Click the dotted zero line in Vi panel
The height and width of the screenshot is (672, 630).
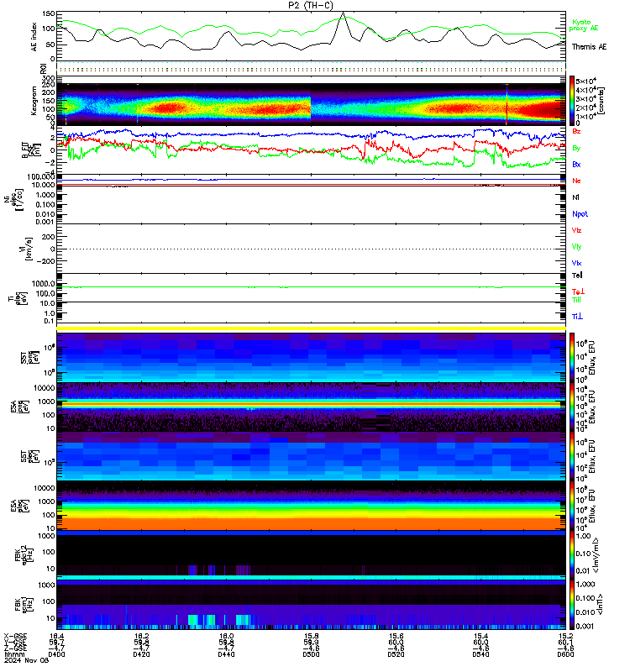pyautogui.click(x=311, y=249)
